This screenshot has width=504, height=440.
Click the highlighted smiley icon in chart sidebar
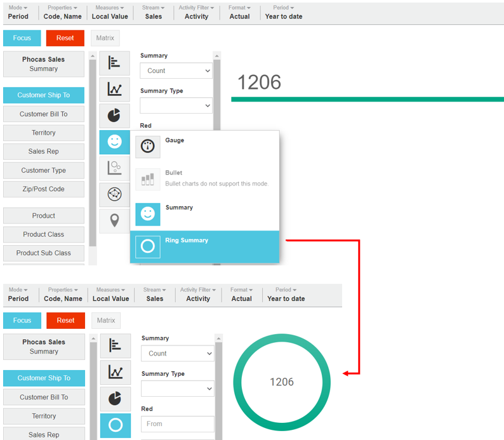pyautogui.click(x=114, y=142)
